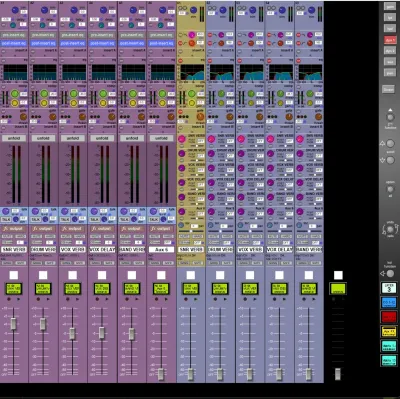The width and height of the screenshot is (400, 399).
Task: Click DRUM VERB aux send knob on gold channel
Action: coord(182,154)
